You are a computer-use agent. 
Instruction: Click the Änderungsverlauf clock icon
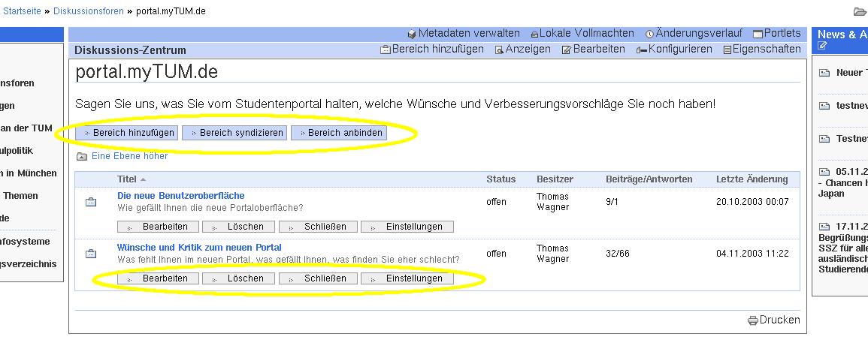(x=649, y=35)
